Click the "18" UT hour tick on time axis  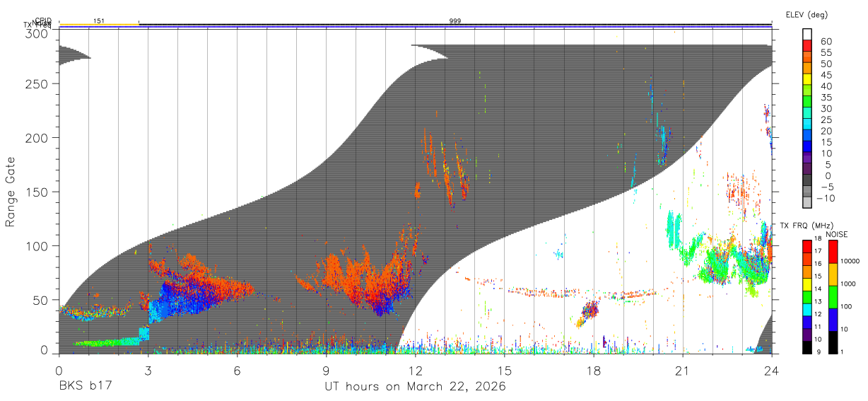tap(594, 371)
